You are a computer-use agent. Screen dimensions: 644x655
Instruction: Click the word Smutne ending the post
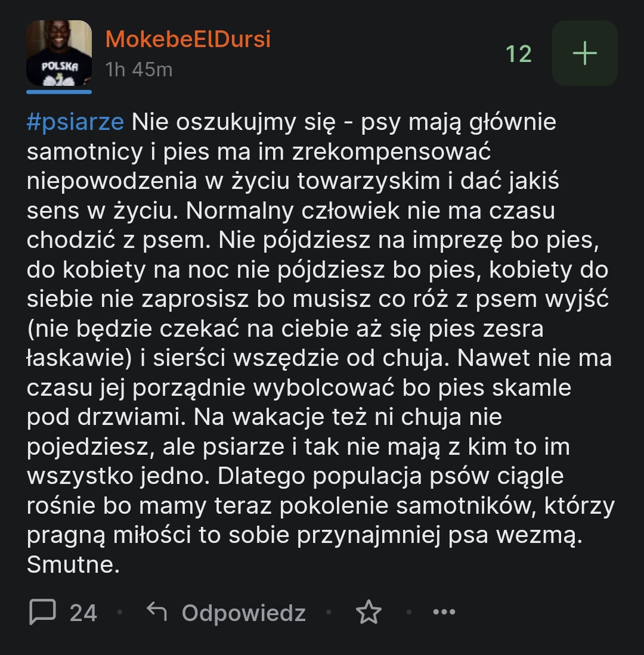pos(73,565)
